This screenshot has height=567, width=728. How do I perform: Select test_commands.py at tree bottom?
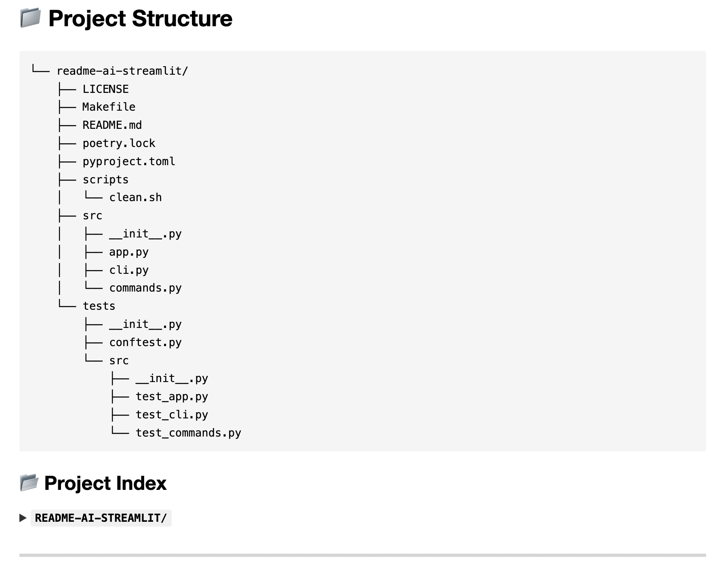188,433
